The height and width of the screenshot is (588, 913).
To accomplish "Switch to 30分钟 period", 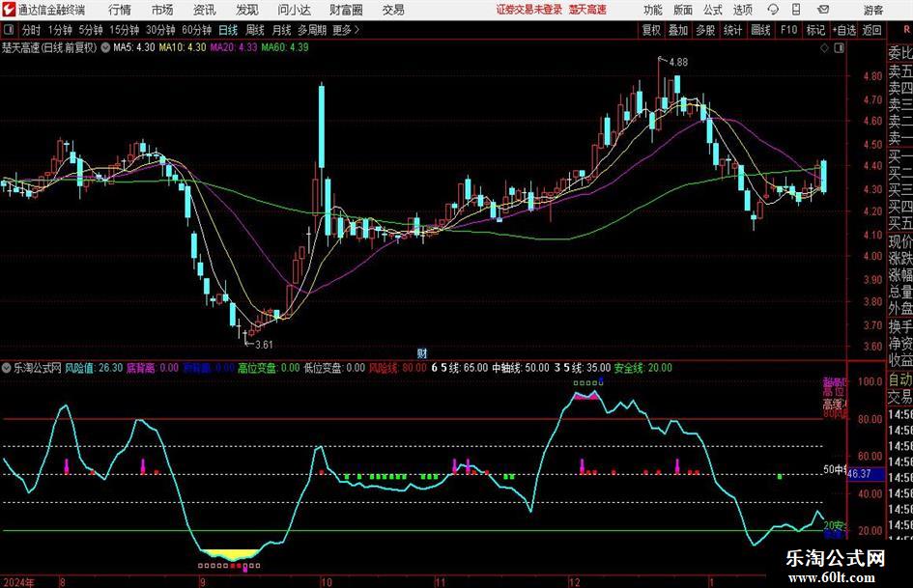I will 160,30.
